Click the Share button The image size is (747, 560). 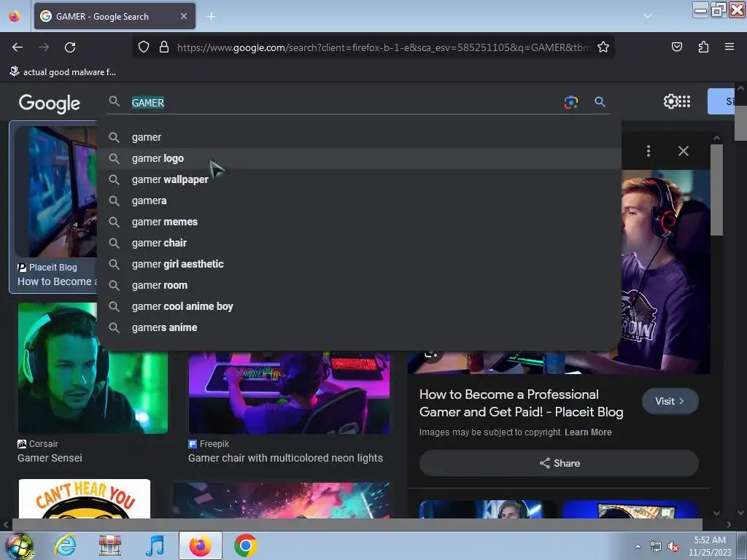[559, 463]
